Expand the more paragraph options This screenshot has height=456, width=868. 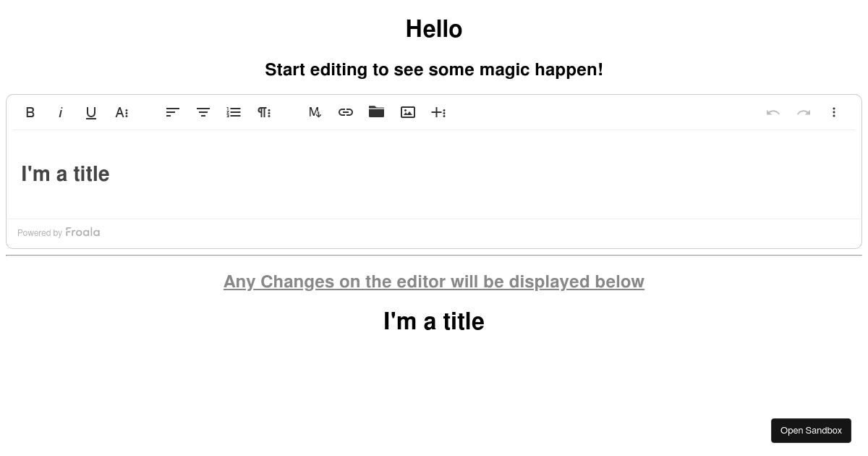264,112
